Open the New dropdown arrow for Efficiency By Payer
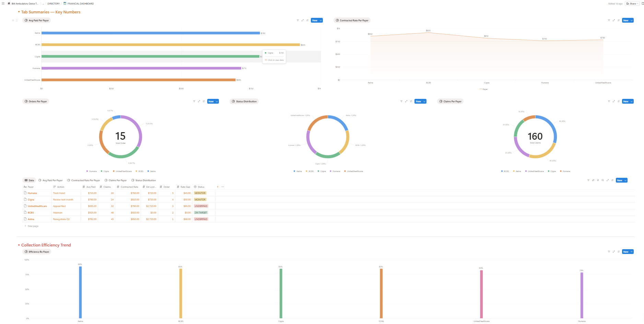 pyautogui.click(x=632, y=252)
